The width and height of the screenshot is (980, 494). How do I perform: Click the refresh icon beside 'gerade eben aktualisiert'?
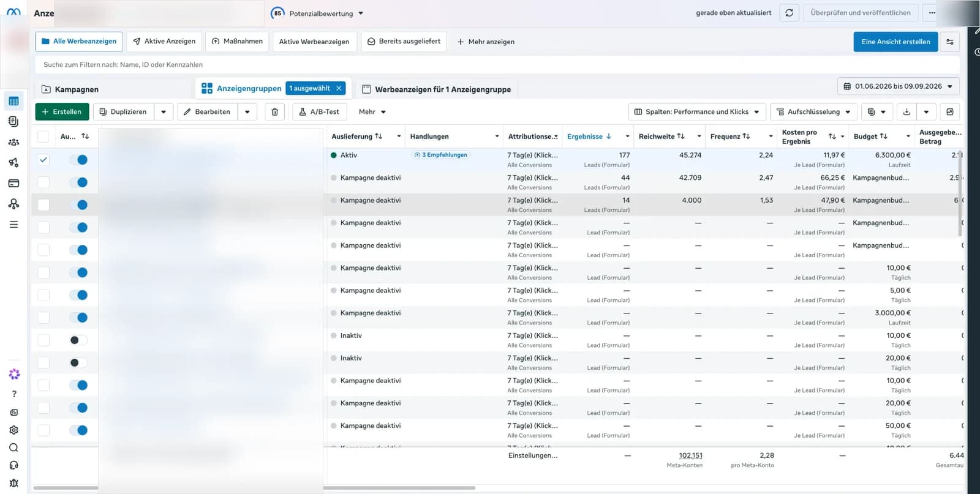(x=789, y=13)
